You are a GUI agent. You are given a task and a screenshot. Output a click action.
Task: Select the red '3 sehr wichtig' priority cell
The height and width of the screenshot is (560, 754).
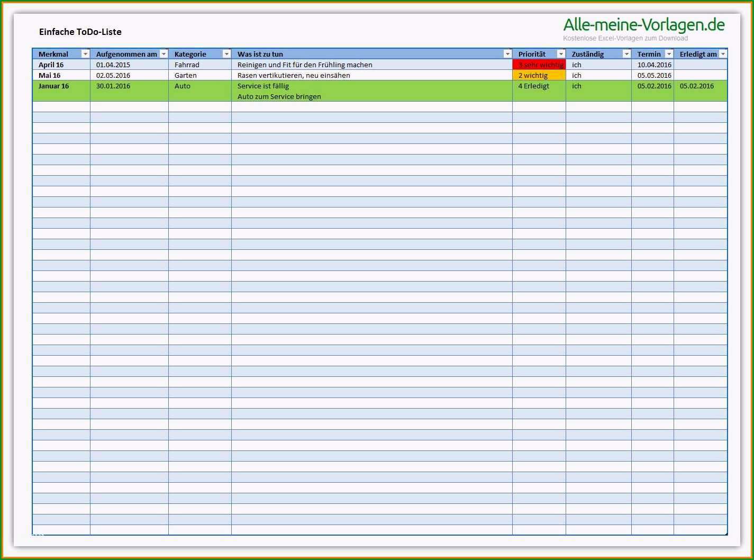tap(539, 65)
